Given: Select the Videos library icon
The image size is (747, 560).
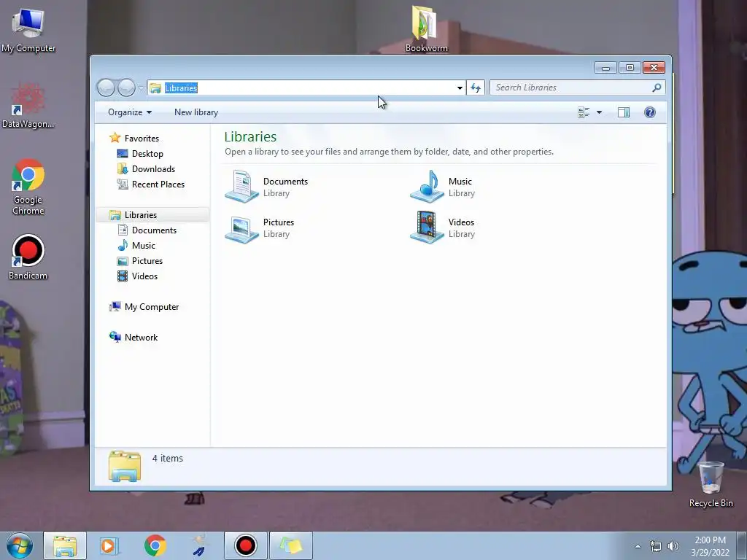Looking at the screenshot, I should (x=427, y=227).
